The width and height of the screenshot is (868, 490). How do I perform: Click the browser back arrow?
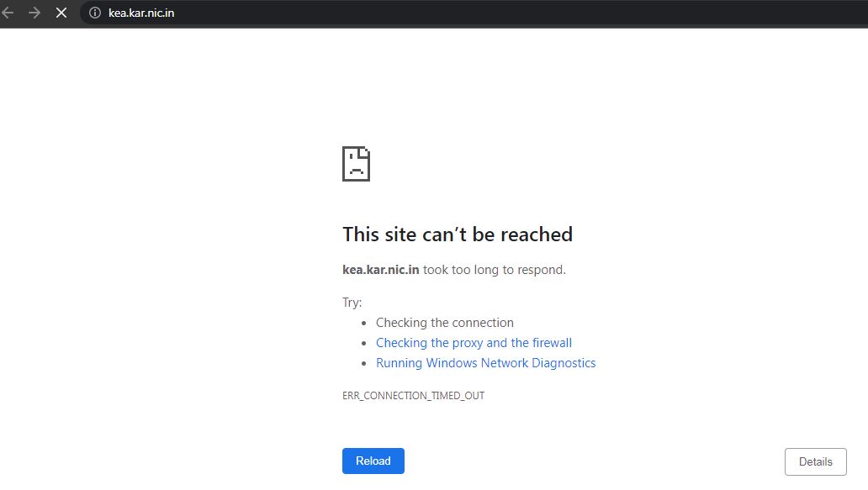(8, 13)
